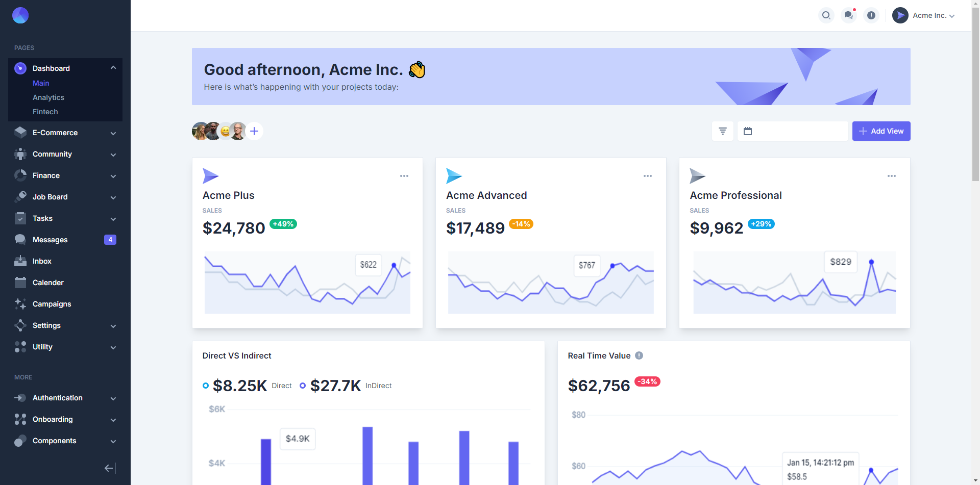980x485 pixels.
Task: Expand the Utility chevron
Action: pos(113,347)
